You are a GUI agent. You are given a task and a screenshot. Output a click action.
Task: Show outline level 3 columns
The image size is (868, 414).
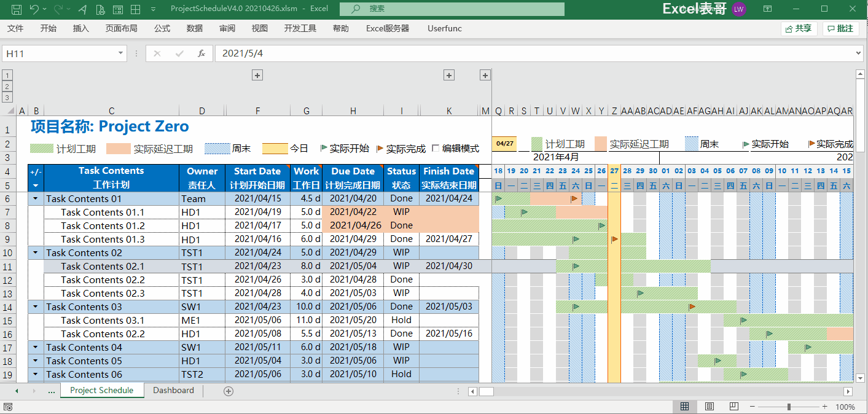7,97
